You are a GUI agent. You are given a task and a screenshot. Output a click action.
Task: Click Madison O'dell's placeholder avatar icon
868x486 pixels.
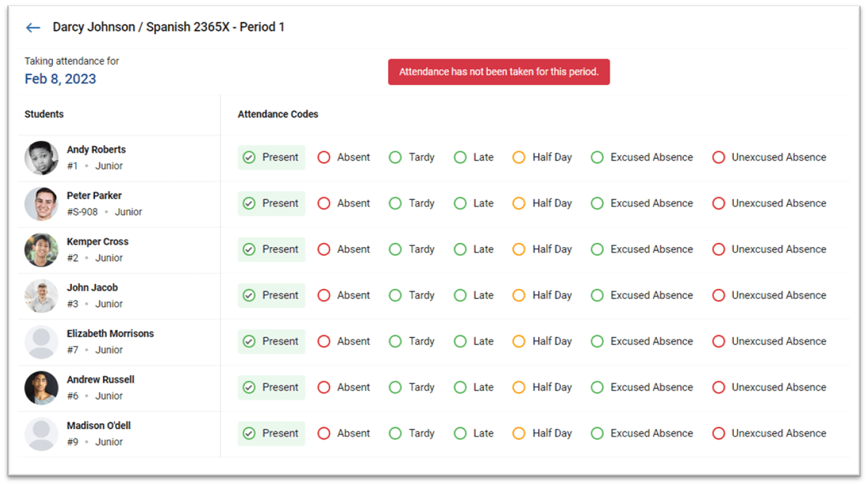(41, 434)
